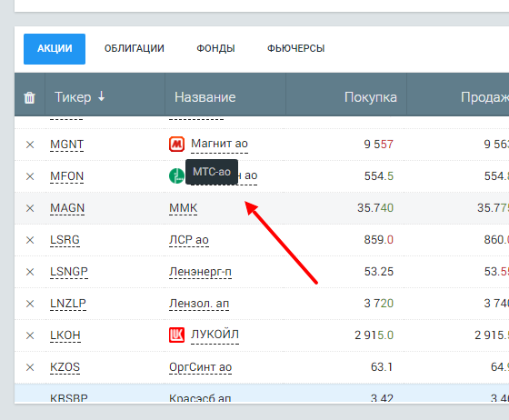
Task: Remove the MFON row with X
Action: (30, 176)
